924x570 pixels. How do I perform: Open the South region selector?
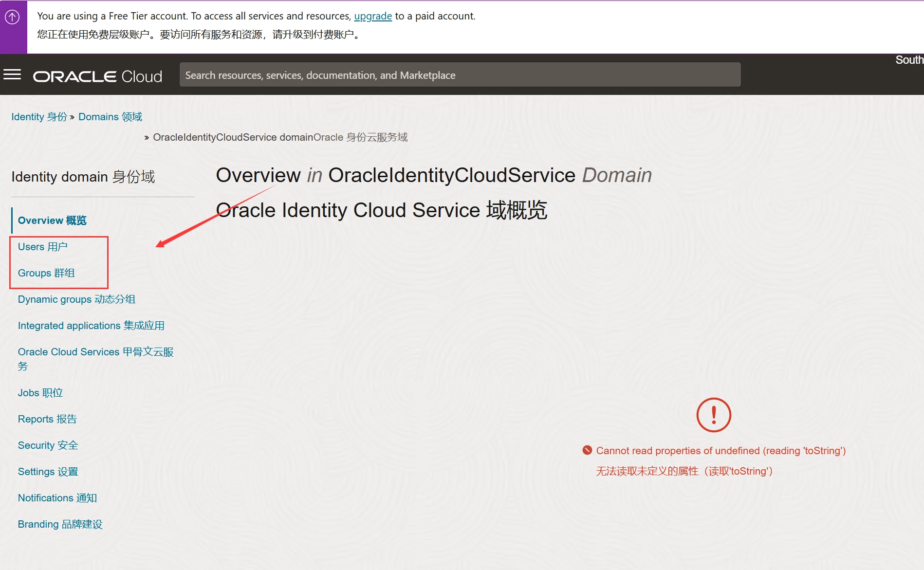click(x=908, y=60)
